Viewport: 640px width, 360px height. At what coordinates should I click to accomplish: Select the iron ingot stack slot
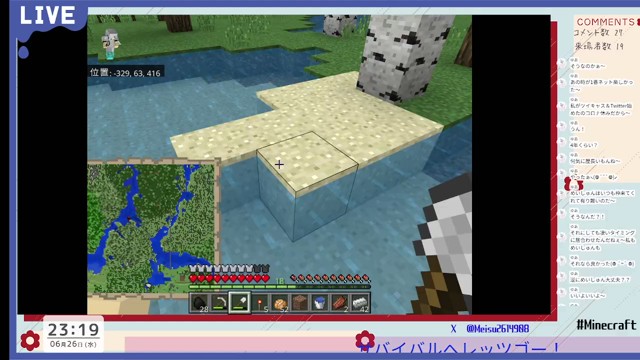tap(360, 303)
